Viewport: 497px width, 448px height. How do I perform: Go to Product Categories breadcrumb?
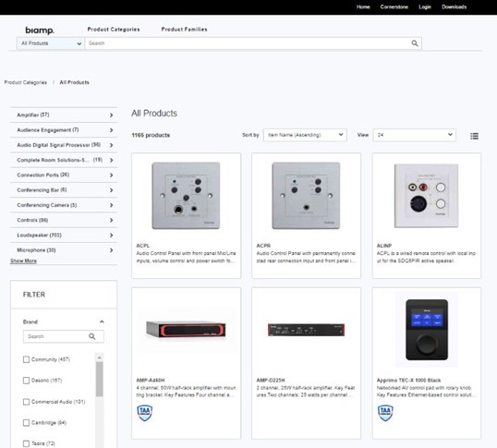(25, 82)
